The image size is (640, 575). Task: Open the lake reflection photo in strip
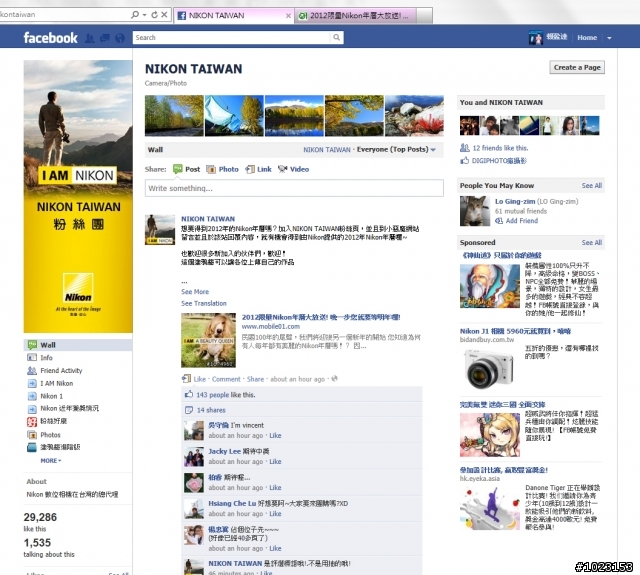(294, 115)
